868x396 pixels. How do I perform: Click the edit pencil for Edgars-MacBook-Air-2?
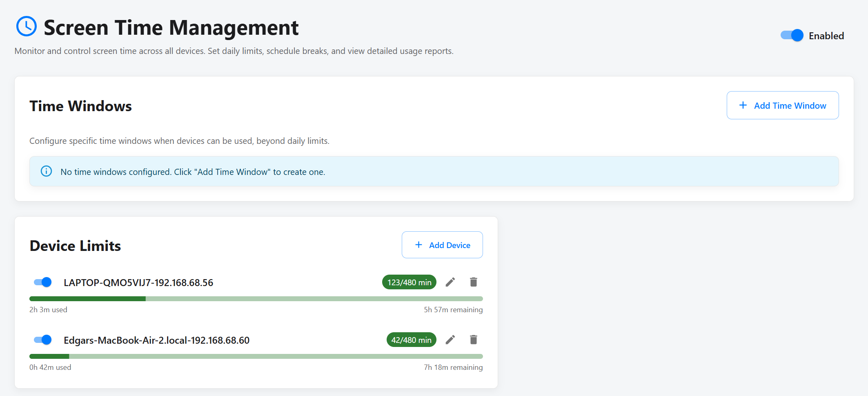(x=450, y=340)
